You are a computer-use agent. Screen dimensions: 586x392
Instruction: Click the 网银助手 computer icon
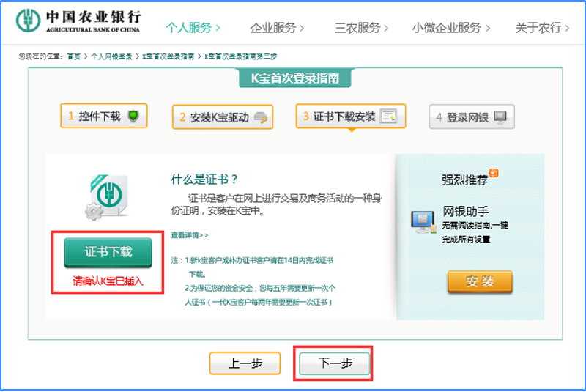coord(423,220)
